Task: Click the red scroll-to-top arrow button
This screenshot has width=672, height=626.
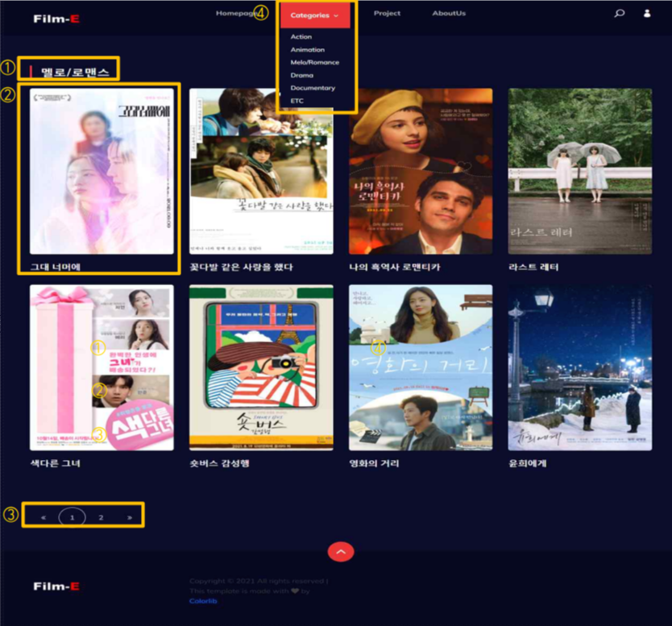Action: coord(341,552)
